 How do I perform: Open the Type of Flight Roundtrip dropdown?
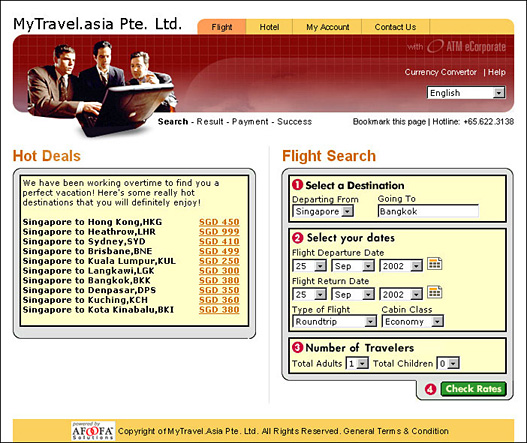pos(334,322)
